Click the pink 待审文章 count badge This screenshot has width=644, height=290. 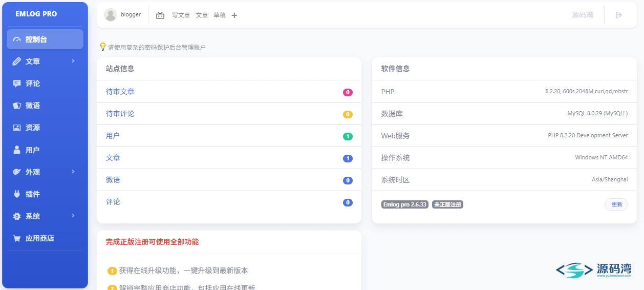(x=348, y=93)
